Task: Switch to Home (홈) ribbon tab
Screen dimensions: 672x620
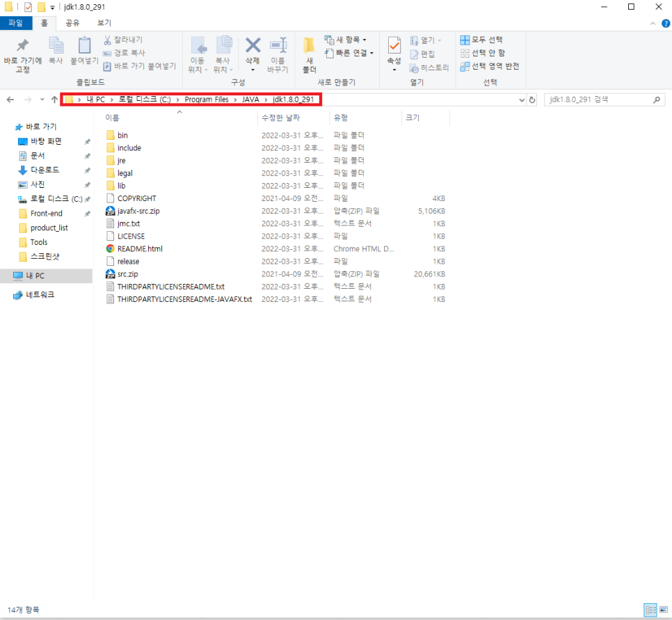Action: coord(44,23)
